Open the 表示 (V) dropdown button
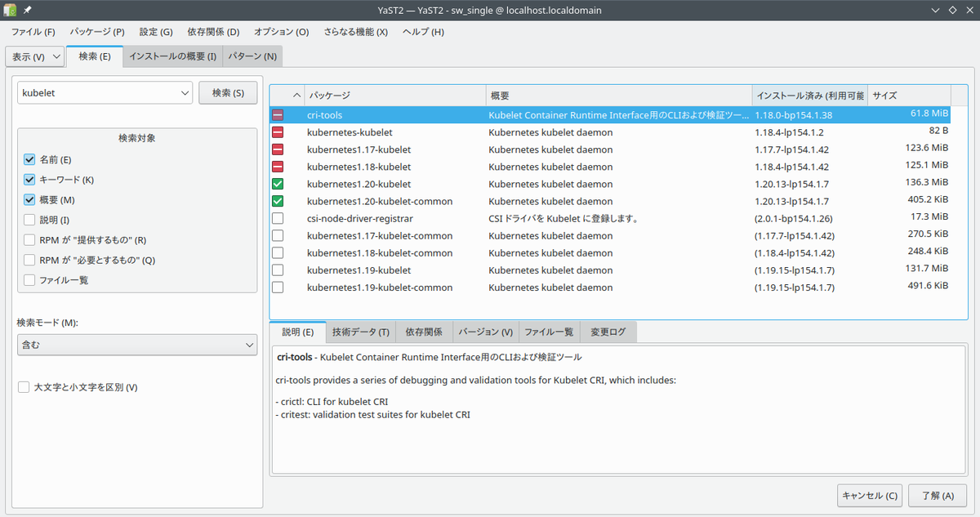980x517 pixels. pos(35,56)
